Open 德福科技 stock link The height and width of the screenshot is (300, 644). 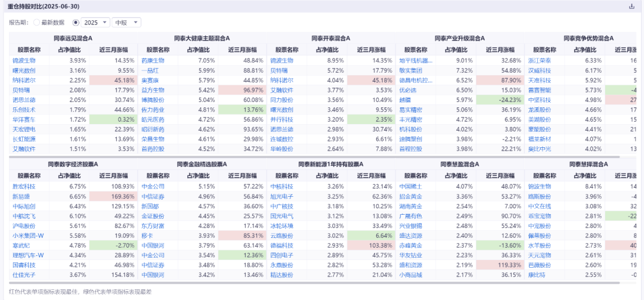(281, 246)
